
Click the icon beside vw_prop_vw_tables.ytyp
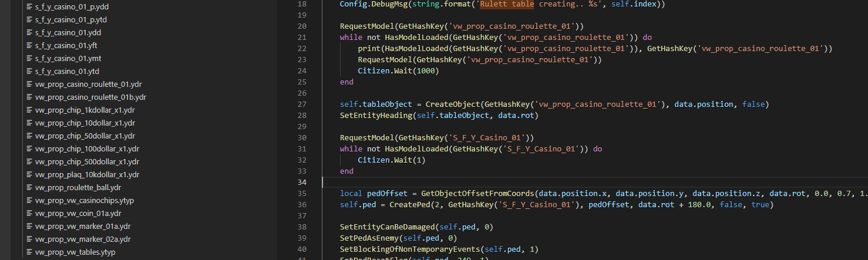pos(29,252)
